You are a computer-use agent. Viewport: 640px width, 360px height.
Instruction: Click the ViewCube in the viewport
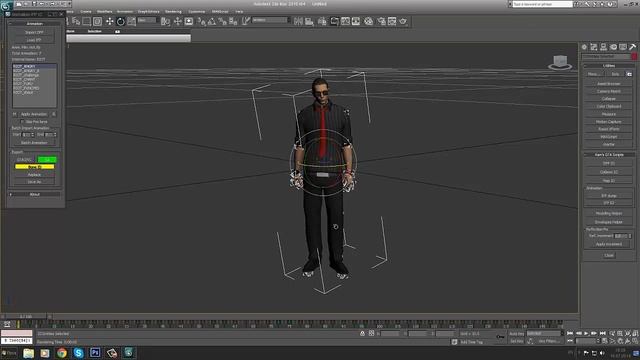(560, 62)
